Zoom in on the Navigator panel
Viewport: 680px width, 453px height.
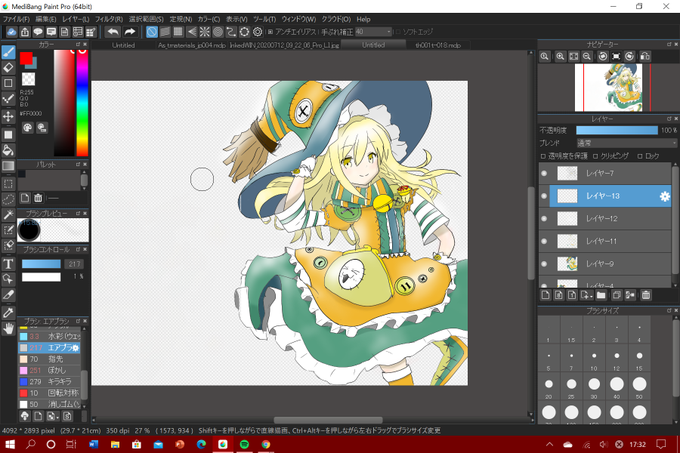tap(560, 56)
